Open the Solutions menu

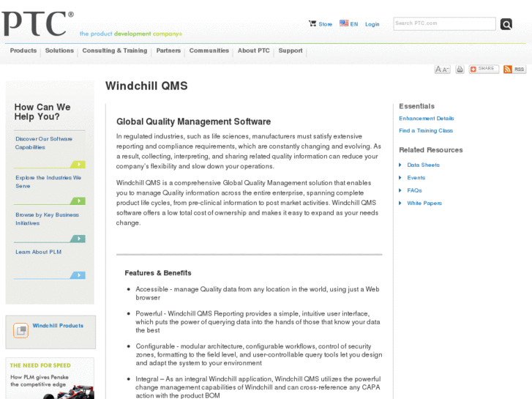[59, 51]
